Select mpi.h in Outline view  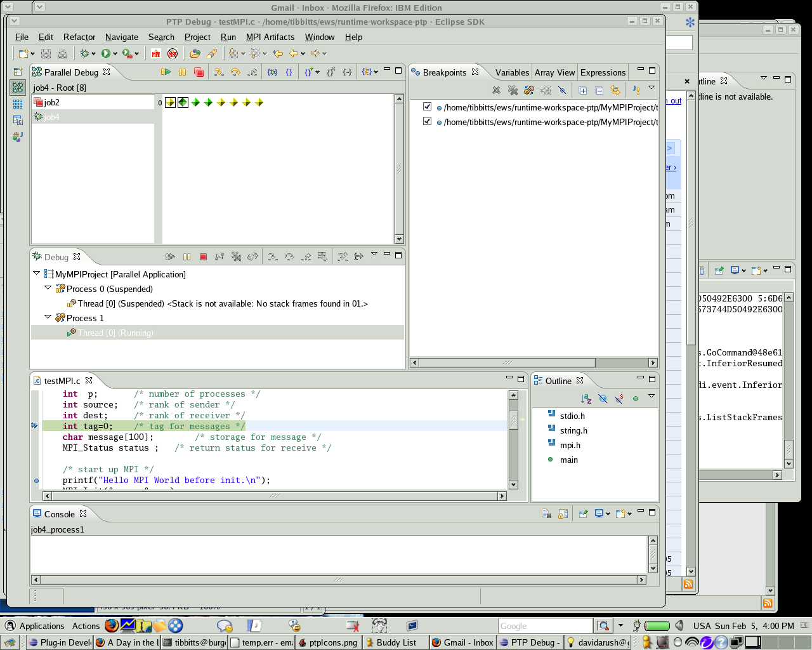pyautogui.click(x=570, y=445)
